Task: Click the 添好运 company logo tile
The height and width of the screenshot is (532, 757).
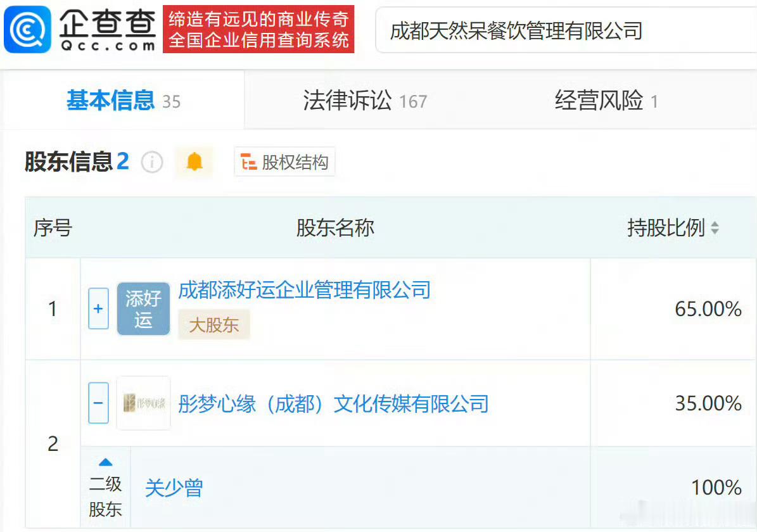Action: pyautogui.click(x=143, y=308)
